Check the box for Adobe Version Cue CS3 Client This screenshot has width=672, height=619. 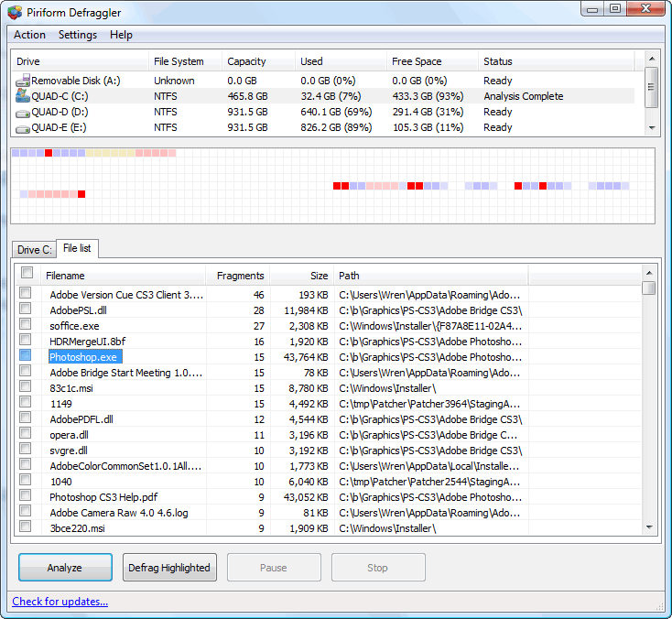coord(26,293)
